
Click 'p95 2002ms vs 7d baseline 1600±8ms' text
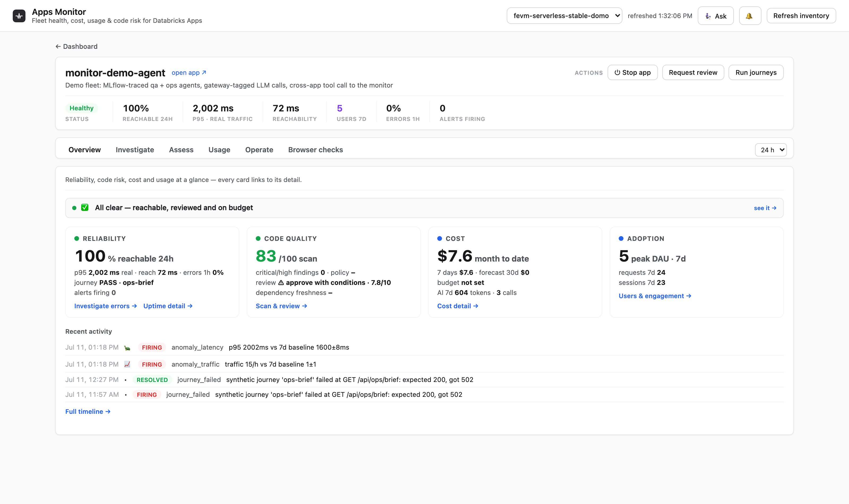[x=289, y=347]
